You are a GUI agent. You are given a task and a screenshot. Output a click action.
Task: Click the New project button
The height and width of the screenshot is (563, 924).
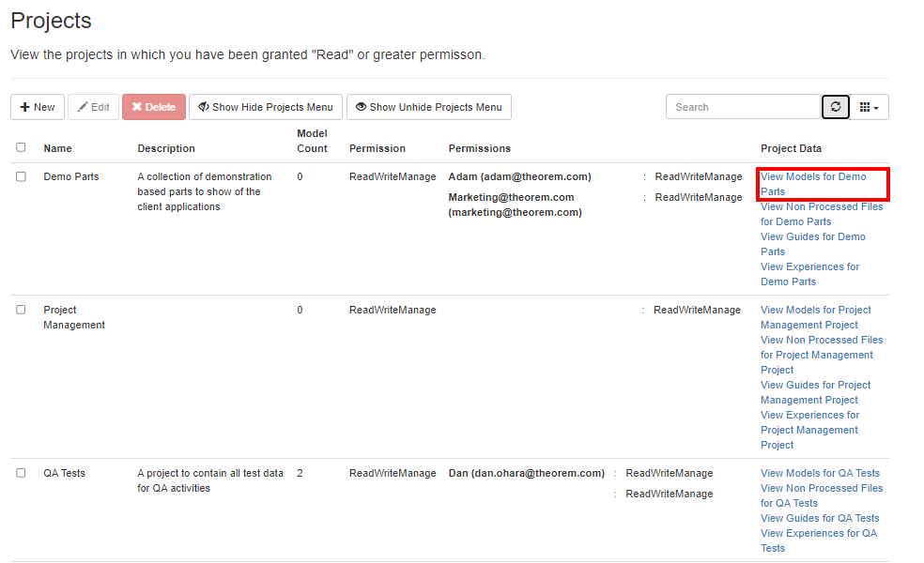(x=38, y=107)
